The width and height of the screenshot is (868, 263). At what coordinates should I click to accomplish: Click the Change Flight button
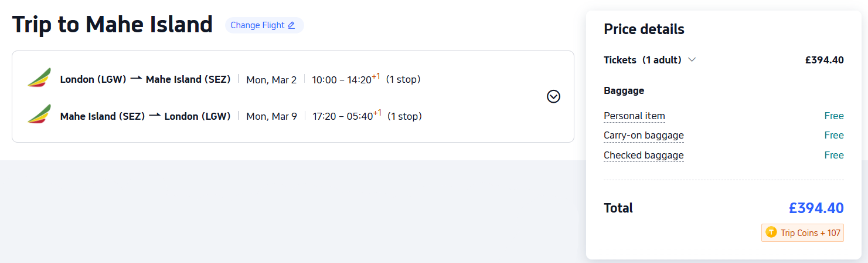[x=264, y=25]
